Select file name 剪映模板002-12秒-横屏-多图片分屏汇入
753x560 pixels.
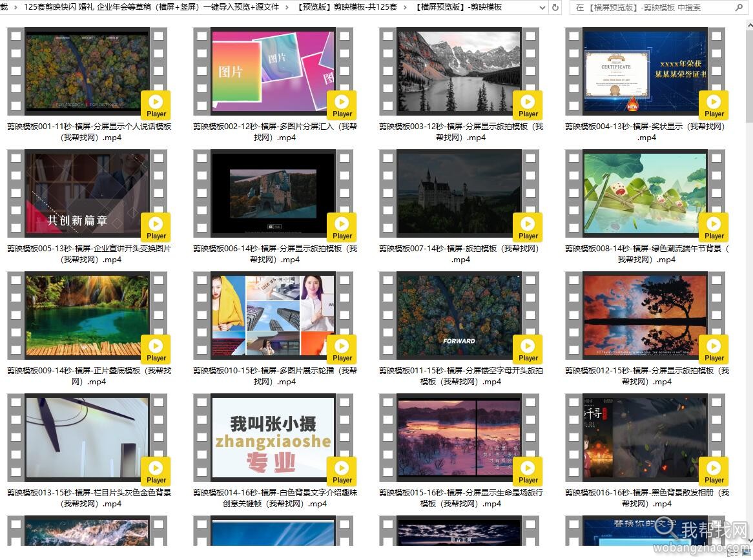coord(275,132)
